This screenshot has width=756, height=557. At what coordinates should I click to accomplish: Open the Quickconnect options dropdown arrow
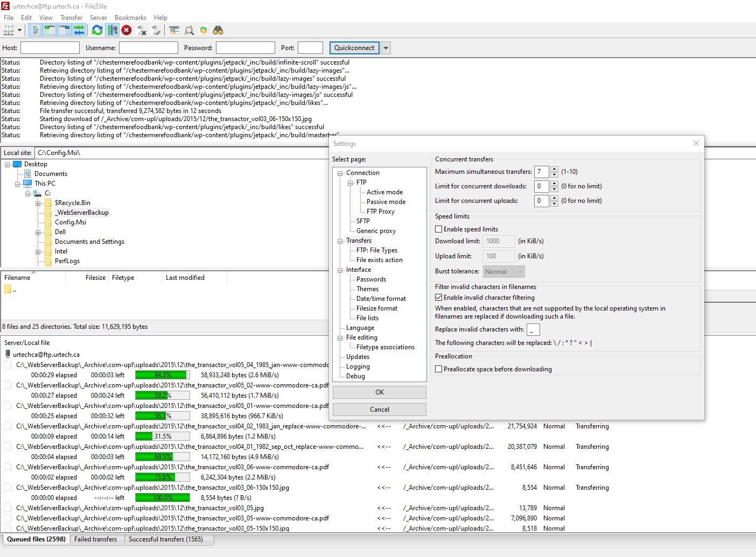[x=386, y=47]
